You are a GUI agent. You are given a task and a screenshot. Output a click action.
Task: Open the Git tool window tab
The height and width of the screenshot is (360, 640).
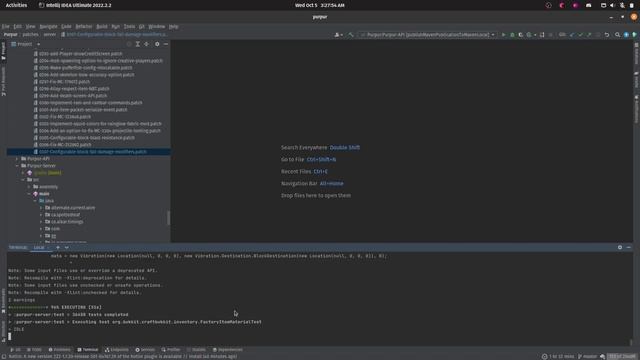[16, 350]
